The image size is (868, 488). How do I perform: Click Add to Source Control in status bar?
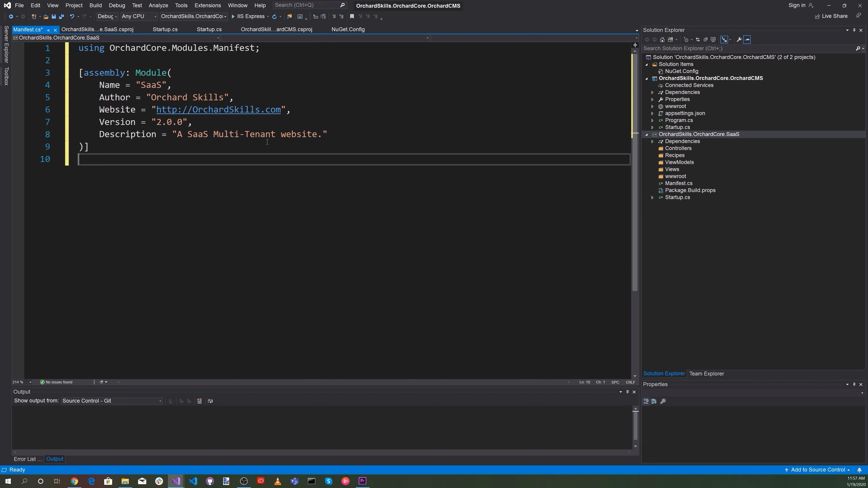click(x=817, y=470)
